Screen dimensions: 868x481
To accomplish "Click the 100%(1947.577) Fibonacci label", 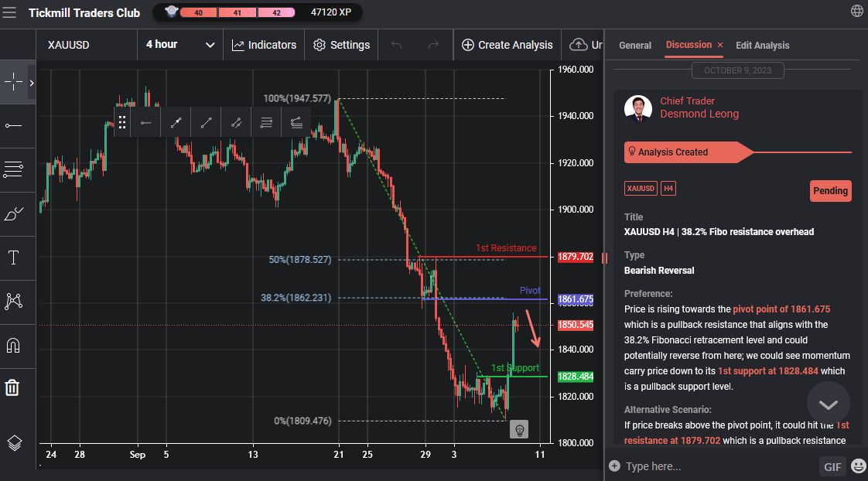I will tap(297, 98).
